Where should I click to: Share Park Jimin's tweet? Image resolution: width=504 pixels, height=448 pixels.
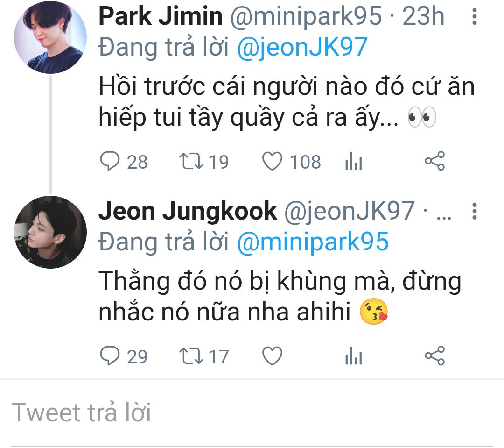point(434,161)
